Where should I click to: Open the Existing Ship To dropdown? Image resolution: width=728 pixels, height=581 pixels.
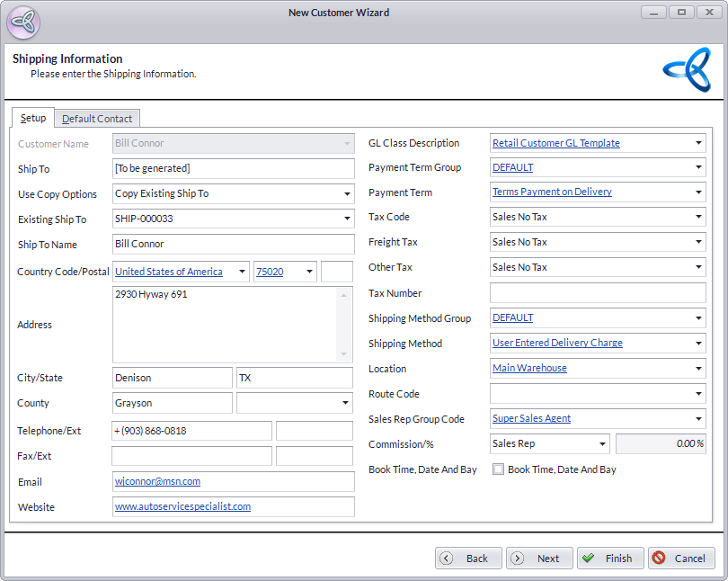click(x=347, y=219)
